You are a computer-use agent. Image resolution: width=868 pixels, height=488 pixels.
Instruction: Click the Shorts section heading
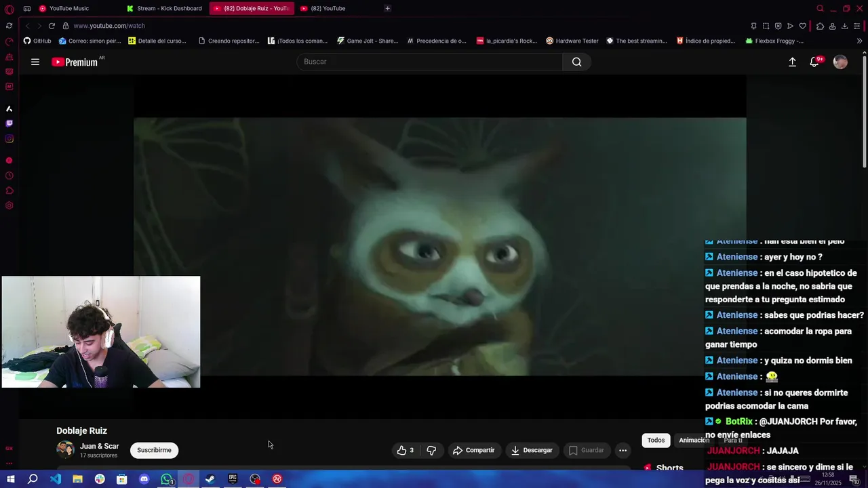click(x=669, y=468)
